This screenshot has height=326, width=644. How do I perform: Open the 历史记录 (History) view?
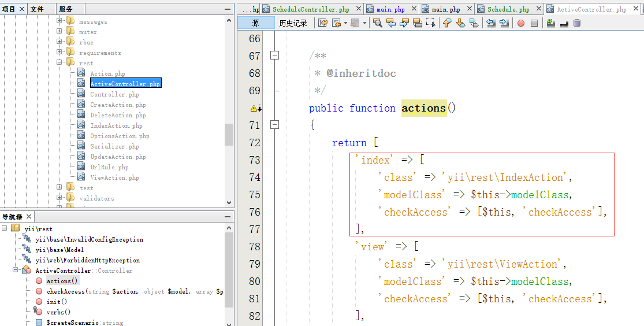(x=293, y=23)
